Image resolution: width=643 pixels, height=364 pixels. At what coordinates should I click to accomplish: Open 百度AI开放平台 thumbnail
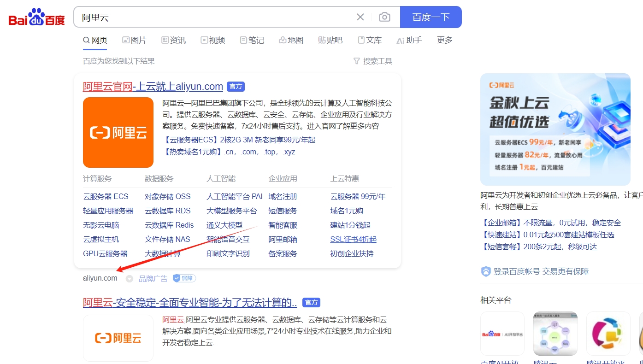click(502, 334)
